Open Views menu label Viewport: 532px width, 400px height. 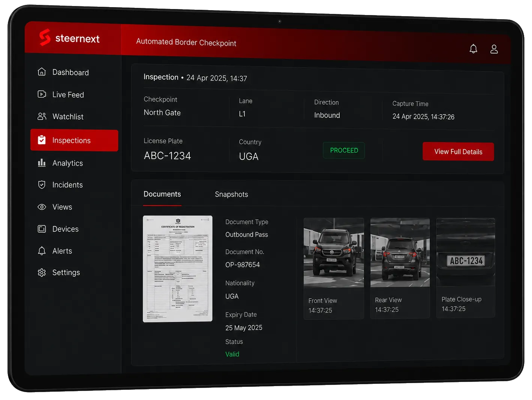pos(62,207)
